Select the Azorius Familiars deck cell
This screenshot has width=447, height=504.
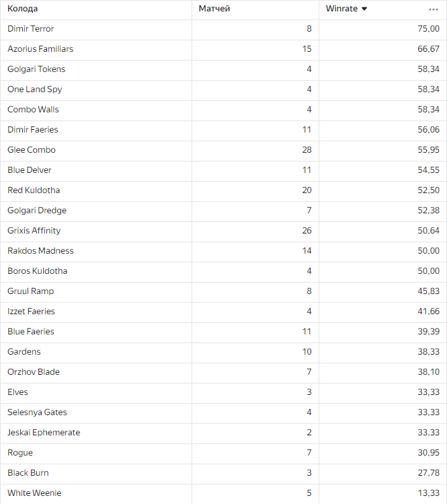pos(40,49)
